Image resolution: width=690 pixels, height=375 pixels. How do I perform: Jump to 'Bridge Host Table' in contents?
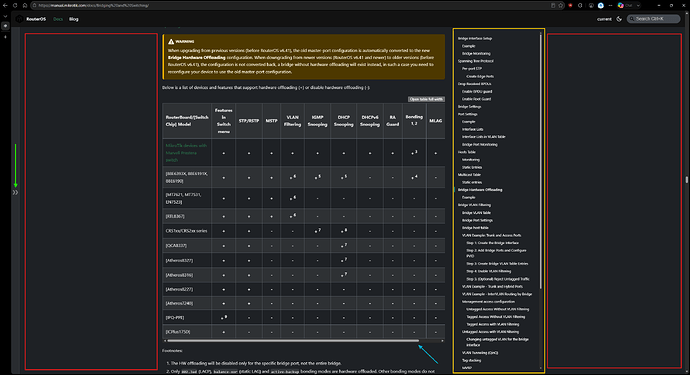(475, 228)
